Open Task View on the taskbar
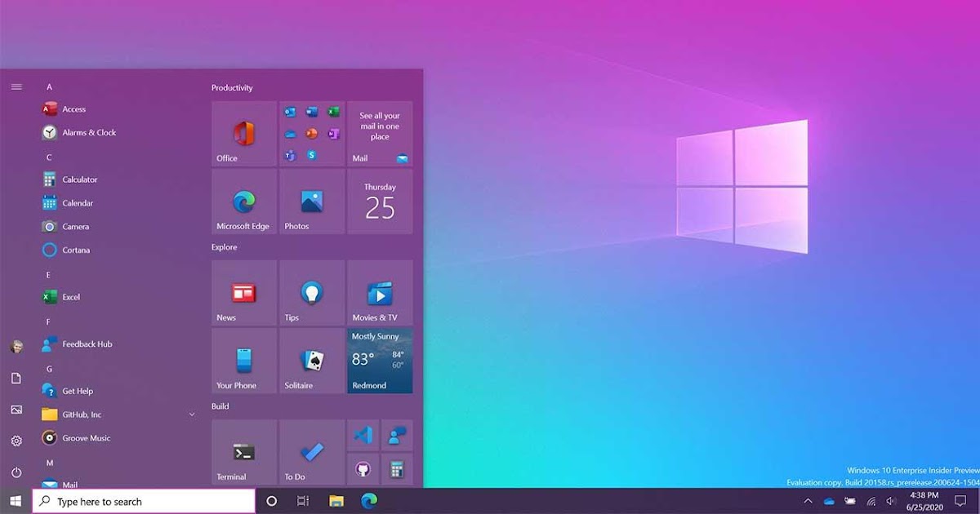The height and width of the screenshot is (514, 980). point(303,501)
